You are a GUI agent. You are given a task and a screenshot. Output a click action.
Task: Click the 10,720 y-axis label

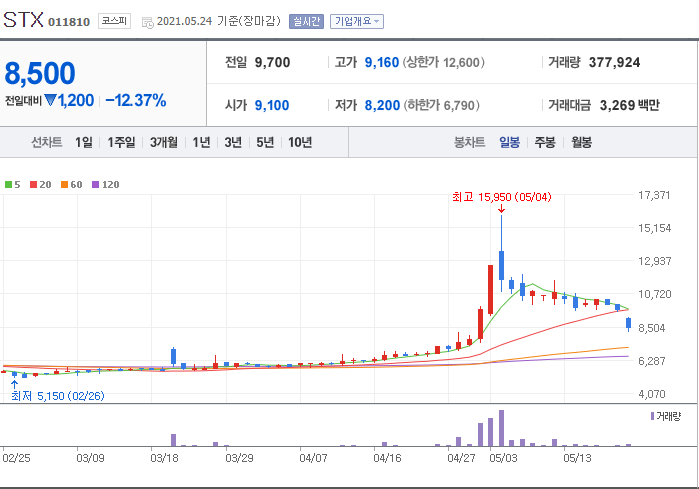(x=654, y=294)
